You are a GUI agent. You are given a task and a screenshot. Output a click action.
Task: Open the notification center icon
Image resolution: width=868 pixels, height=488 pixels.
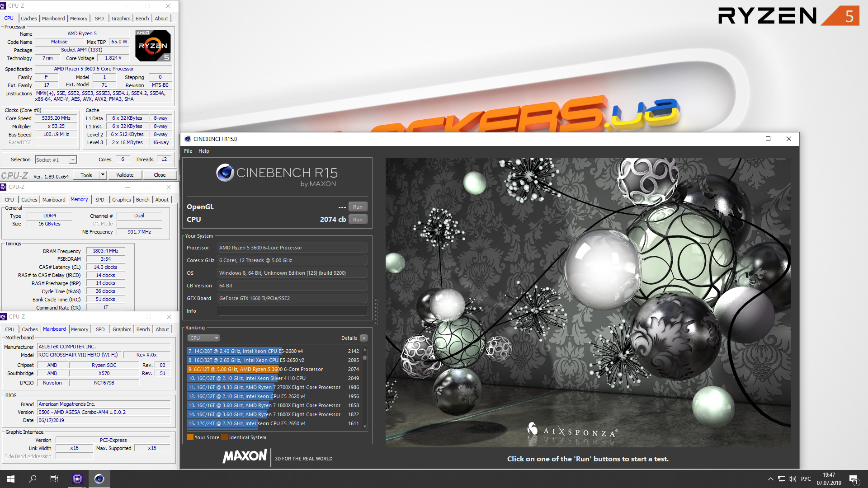854,479
